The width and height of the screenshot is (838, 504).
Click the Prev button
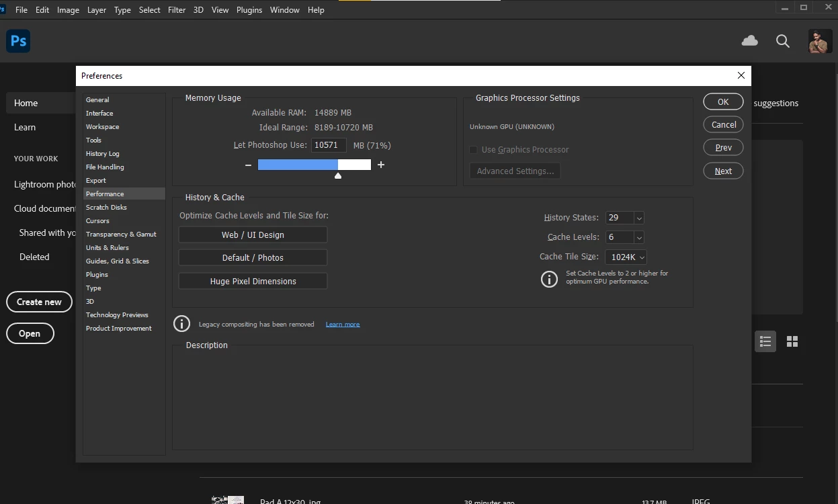[723, 148]
